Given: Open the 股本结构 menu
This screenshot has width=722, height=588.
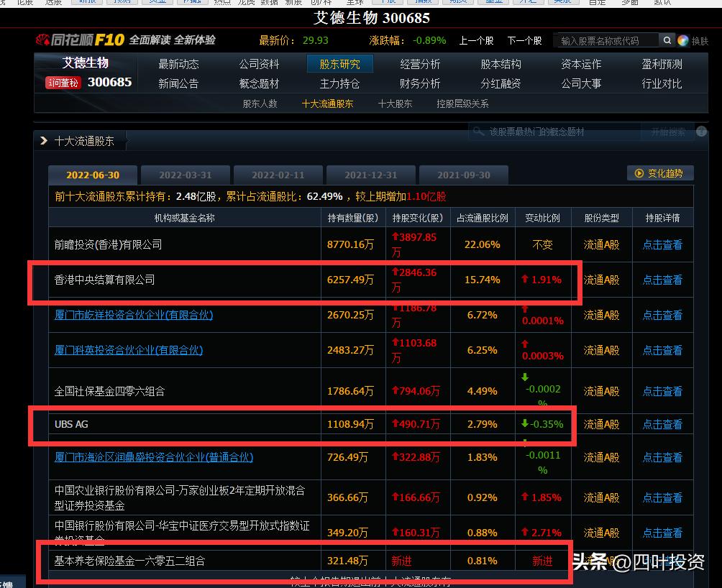Looking at the screenshot, I should pyautogui.click(x=501, y=64).
